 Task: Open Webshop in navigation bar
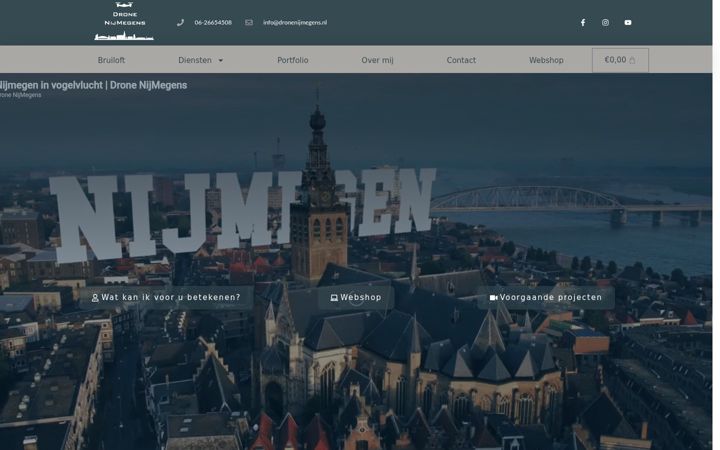pos(546,60)
